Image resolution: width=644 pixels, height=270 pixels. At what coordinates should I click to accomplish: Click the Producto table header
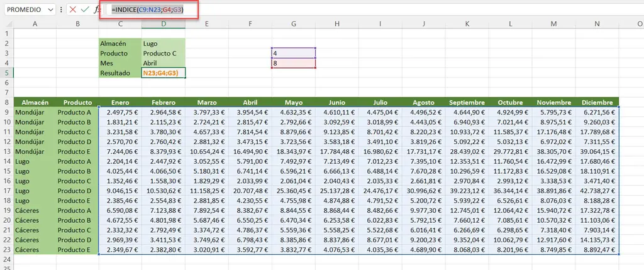point(77,103)
